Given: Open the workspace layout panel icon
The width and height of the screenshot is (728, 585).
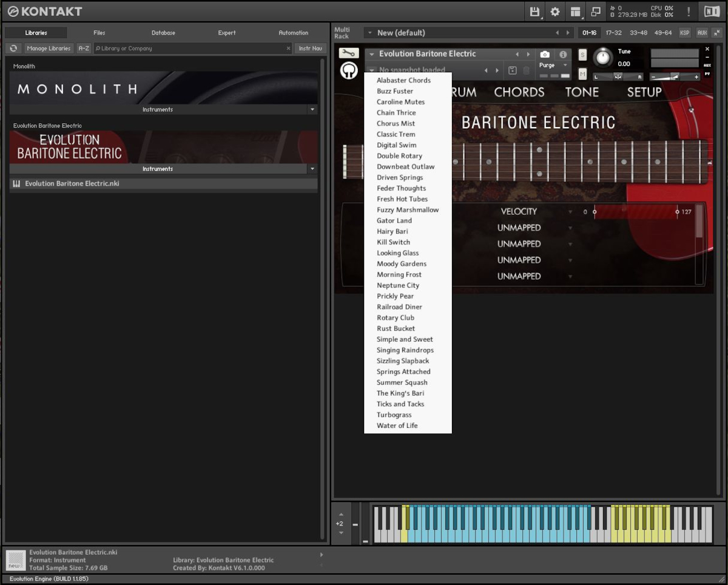Looking at the screenshot, I should point(576,12).
